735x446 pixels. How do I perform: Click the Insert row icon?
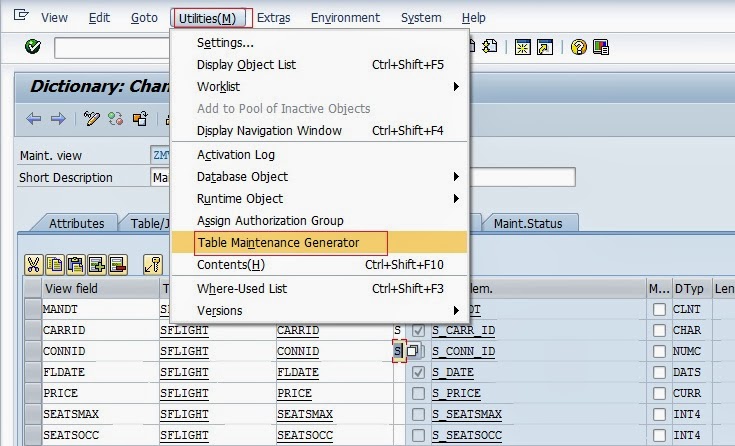97,265
